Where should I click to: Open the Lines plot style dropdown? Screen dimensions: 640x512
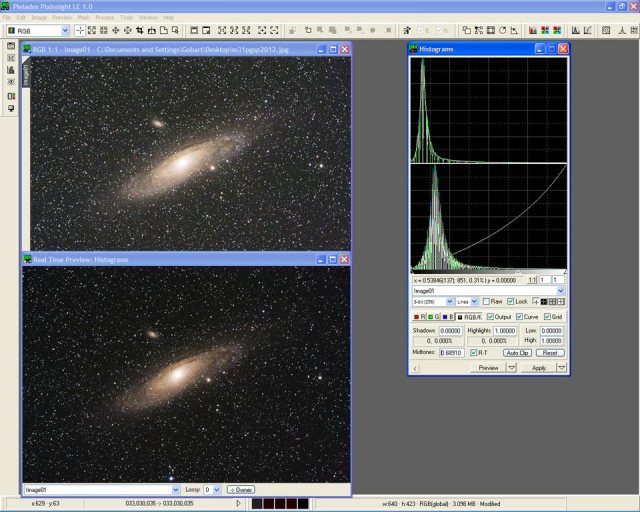473,301
